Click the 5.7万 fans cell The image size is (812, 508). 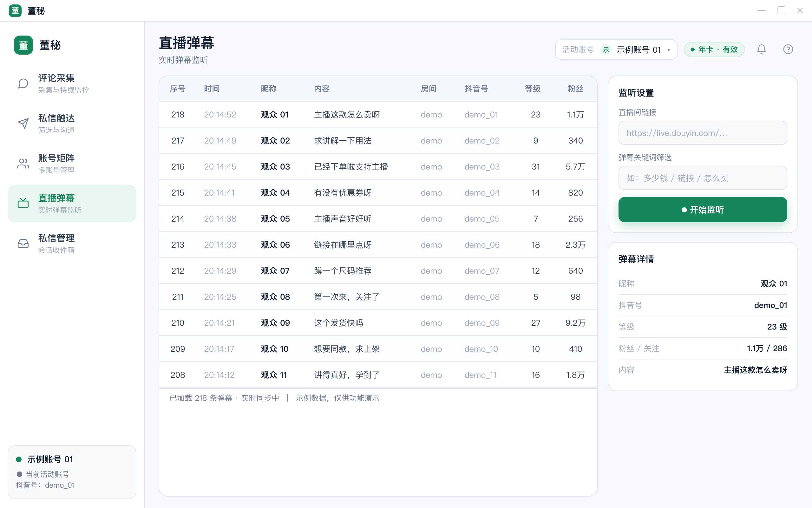(x=575, y=167)
